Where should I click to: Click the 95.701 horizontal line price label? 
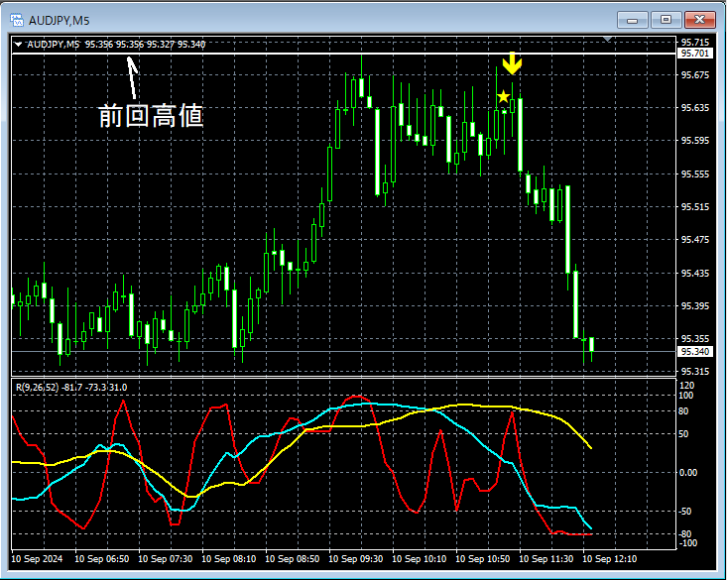(x=694, y=54)
